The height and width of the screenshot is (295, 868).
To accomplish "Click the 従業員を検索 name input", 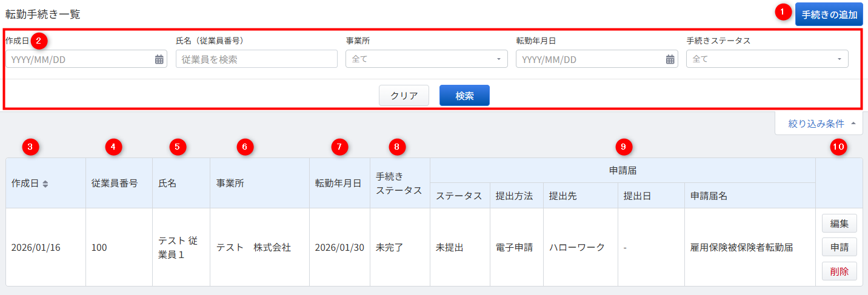I will coord(256,59).
